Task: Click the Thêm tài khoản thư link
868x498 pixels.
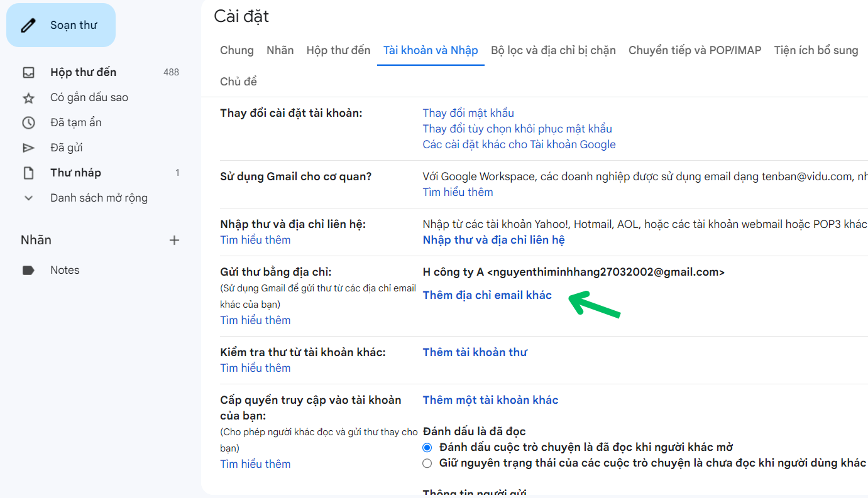Action: point(475,352)
